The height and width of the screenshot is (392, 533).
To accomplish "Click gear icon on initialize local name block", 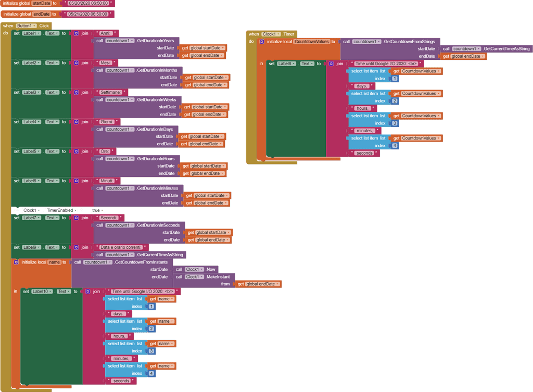I will [16, 262].
